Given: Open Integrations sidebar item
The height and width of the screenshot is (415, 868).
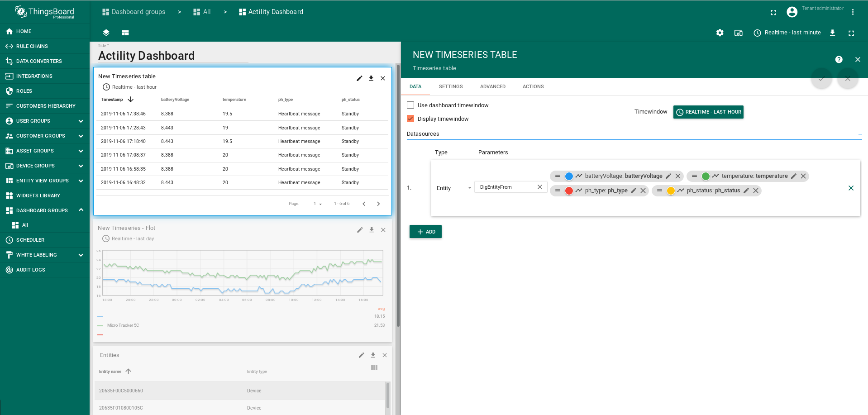Looking at the screenshot, I should click(x=45, y=76).
